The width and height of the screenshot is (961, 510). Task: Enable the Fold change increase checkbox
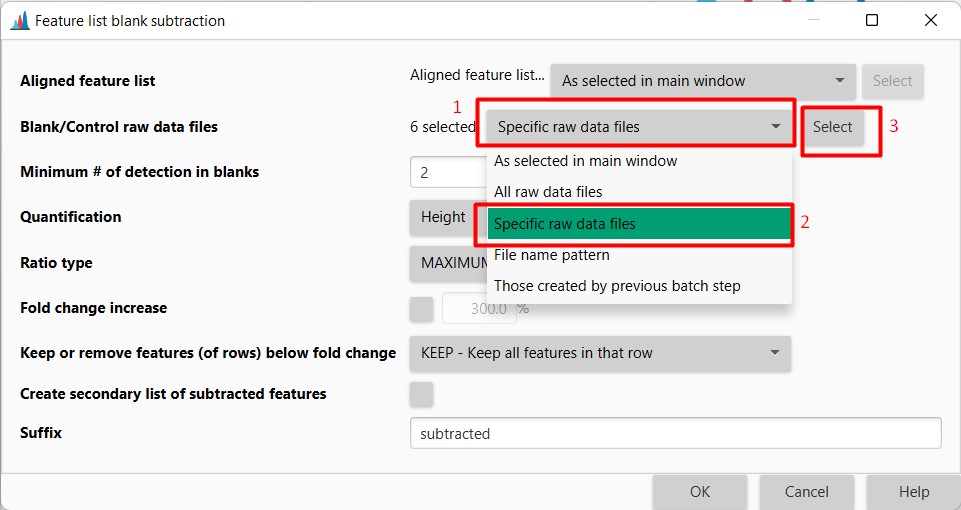click(422, 309)
